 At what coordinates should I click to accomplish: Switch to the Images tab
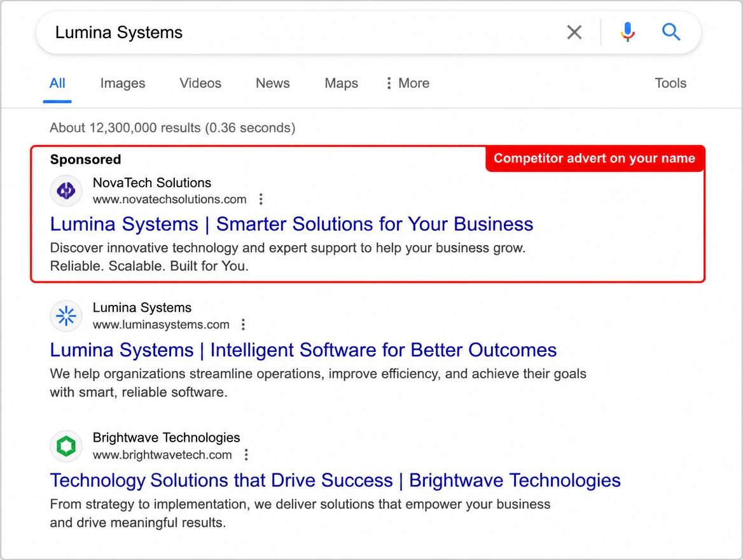coord(123,83)
